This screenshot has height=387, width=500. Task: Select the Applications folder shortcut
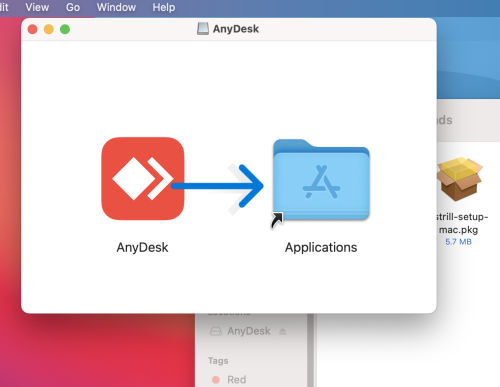321,180
